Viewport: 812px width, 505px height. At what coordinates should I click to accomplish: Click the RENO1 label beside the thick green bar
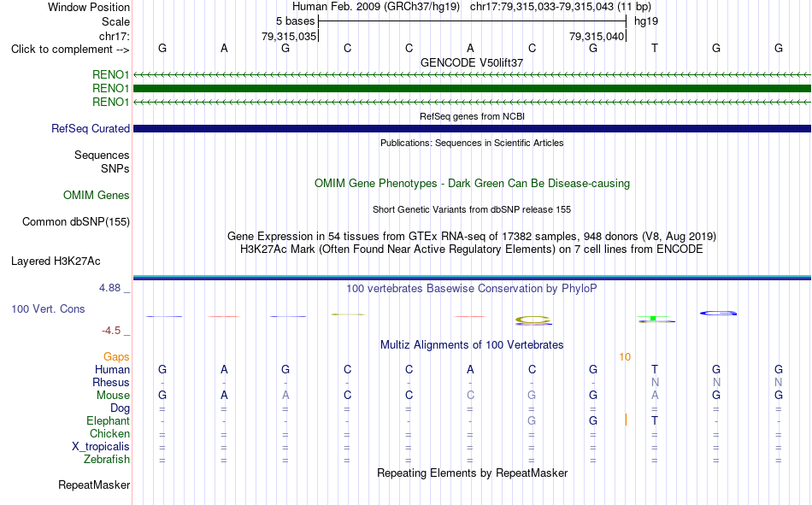[x=111, y=89]
